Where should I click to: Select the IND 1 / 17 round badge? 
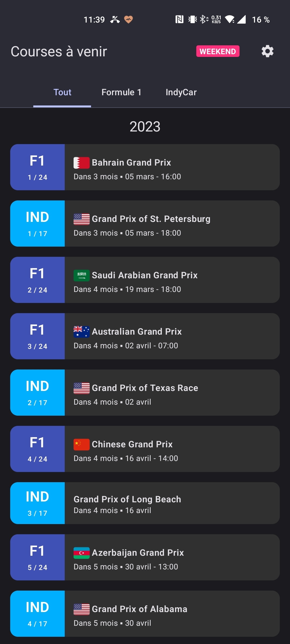tap(38, 224)
